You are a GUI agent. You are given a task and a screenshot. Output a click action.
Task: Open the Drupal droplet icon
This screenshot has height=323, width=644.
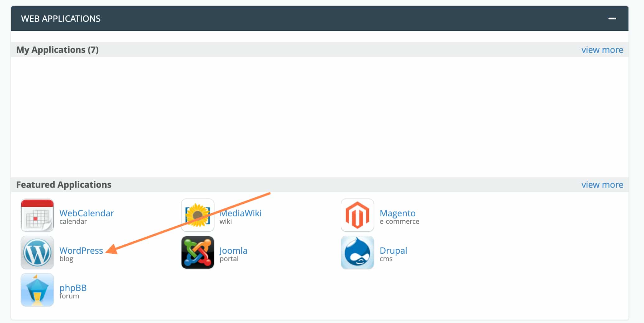357,252
